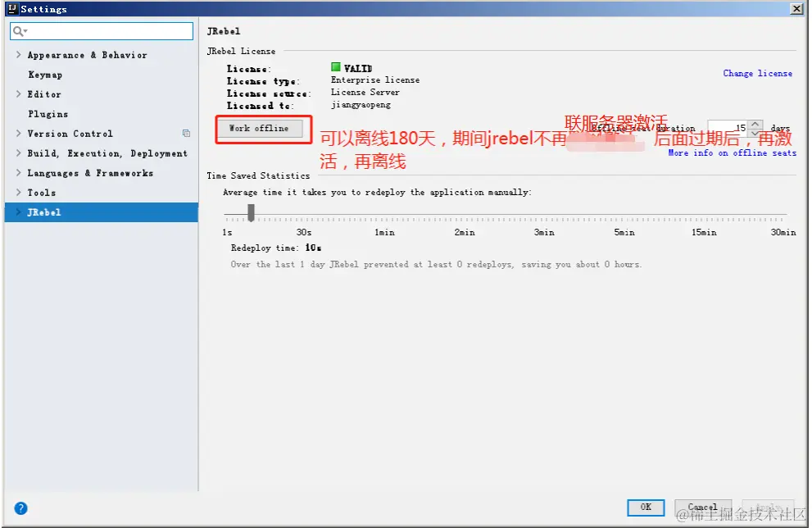Expand Build, Execution, Deployment settings
The image size is (812, 528).
[x=19, y=152]
